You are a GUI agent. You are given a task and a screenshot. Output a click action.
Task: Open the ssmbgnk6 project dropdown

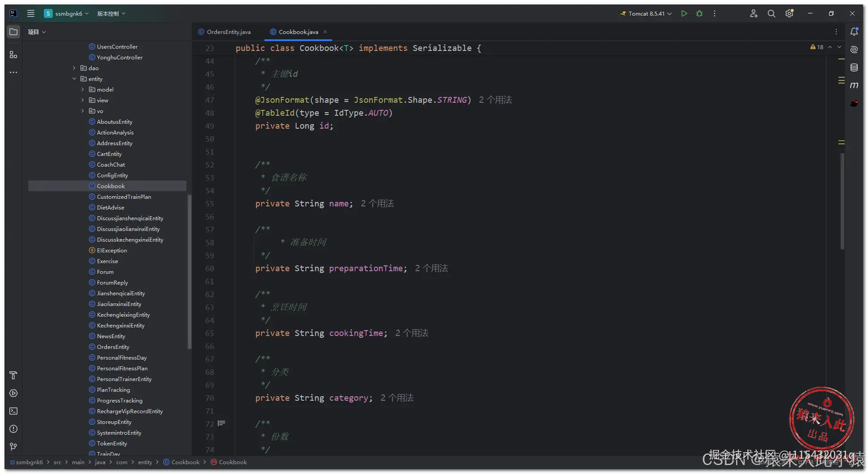[x=66, y=13]
